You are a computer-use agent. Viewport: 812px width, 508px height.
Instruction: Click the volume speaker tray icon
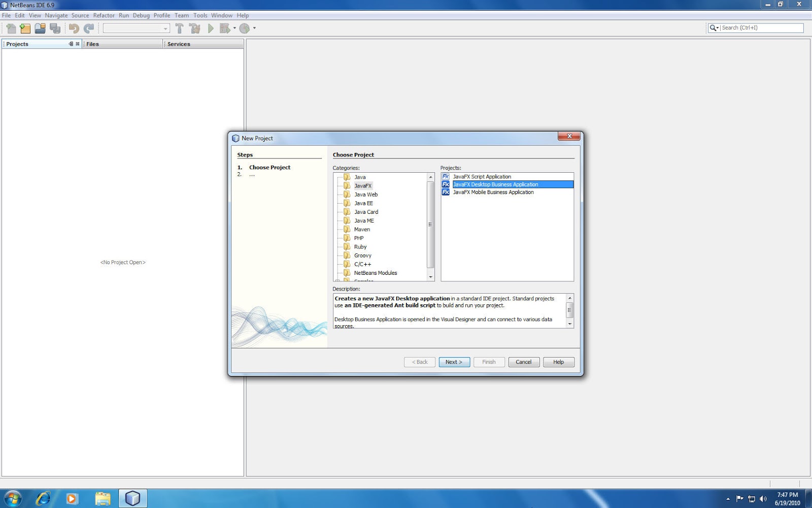763,499
